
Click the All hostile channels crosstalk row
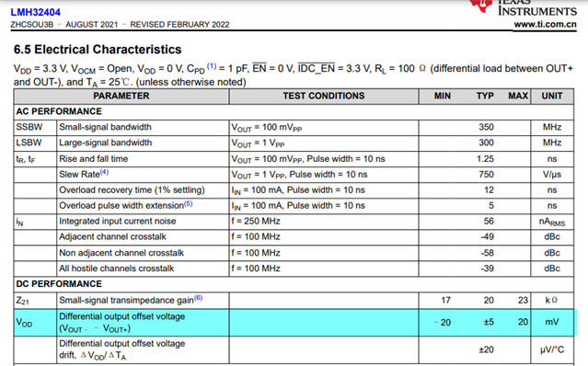pos(294,269)
